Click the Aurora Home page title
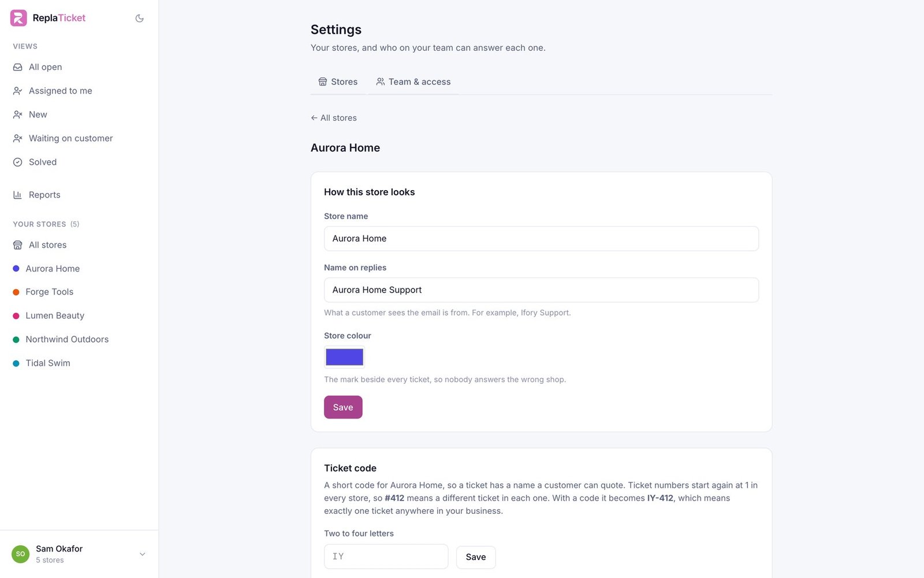The height and width of the screenshot is (578, 924). click(x=345, y=148)
